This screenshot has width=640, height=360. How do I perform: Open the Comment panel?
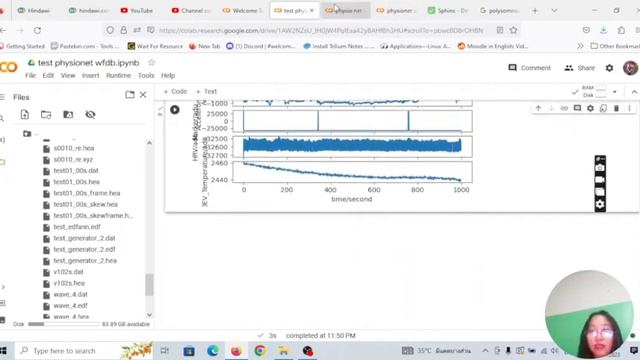coord(529,68)
